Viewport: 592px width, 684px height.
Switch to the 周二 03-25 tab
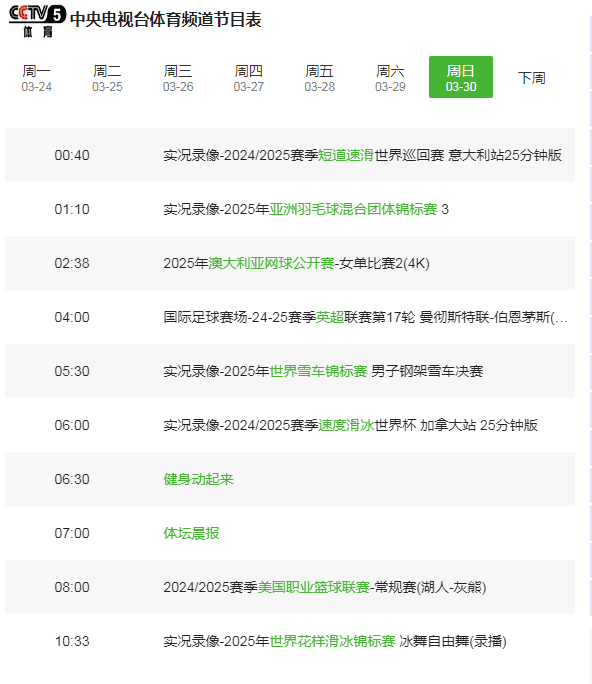click(107, 78)
